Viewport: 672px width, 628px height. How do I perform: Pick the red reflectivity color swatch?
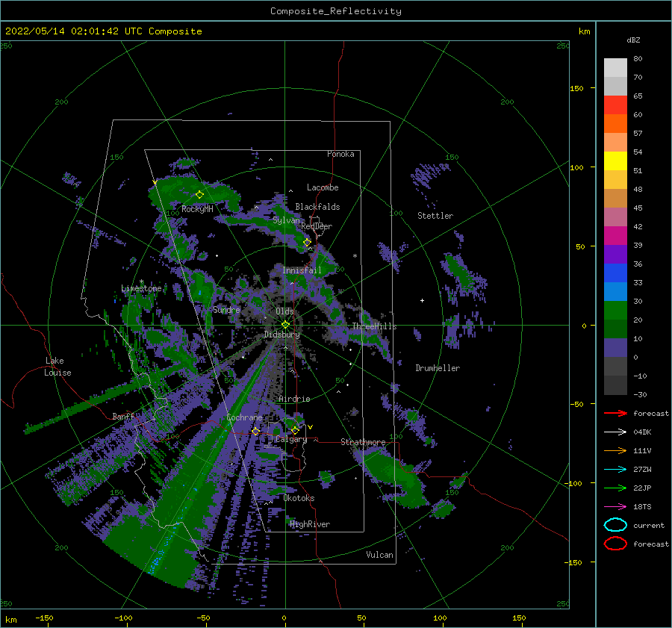(x=615, y=105)
